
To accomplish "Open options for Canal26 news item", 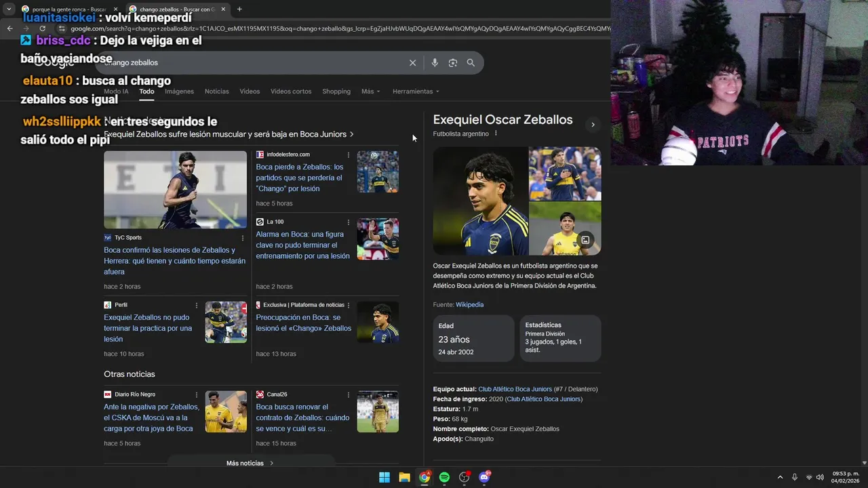I will [x=349, y=394].
